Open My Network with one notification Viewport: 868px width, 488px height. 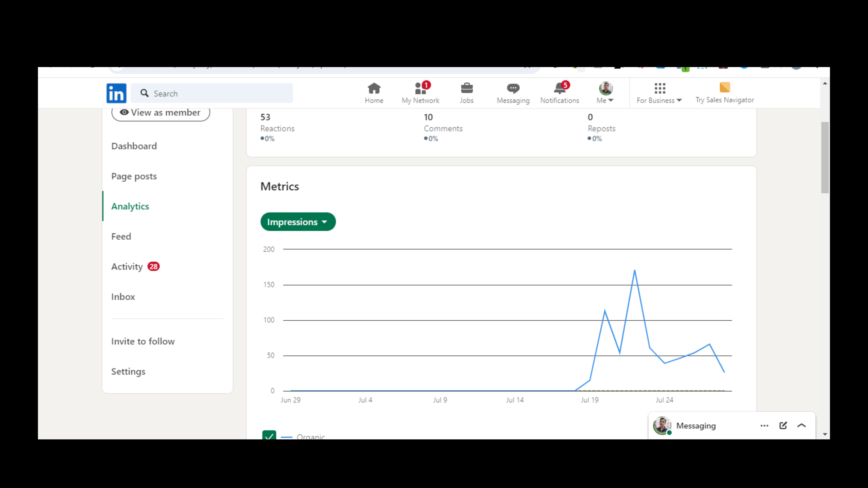click(x=421, y=93)
